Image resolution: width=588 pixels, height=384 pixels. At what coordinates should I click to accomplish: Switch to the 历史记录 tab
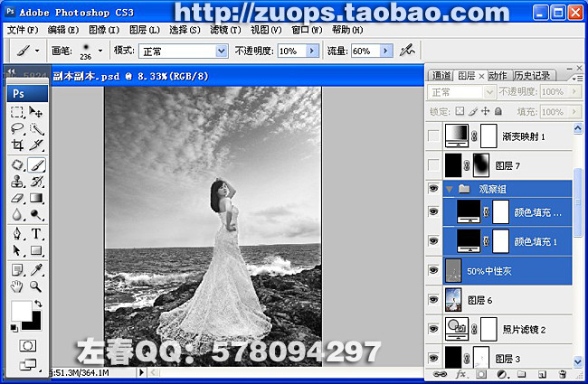532,76
